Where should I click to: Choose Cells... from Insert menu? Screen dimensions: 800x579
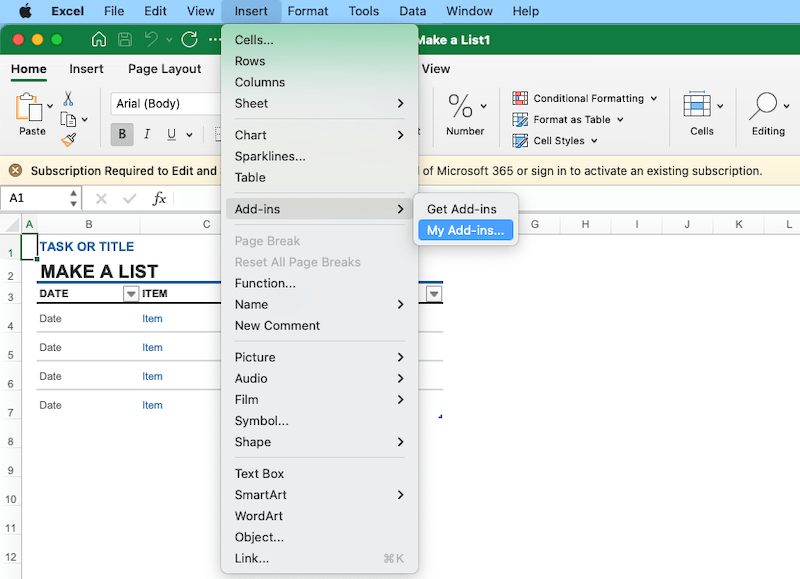click(x=319, y=40)
